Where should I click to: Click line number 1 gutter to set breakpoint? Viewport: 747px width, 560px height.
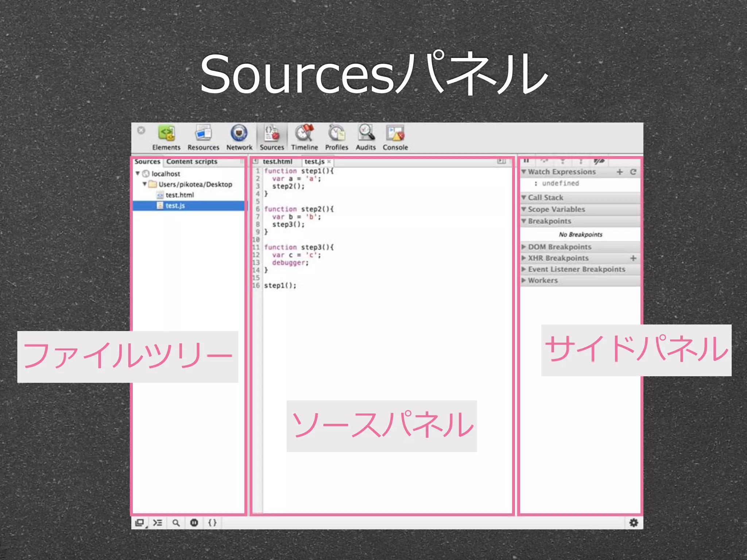click(x=258, y=171)
